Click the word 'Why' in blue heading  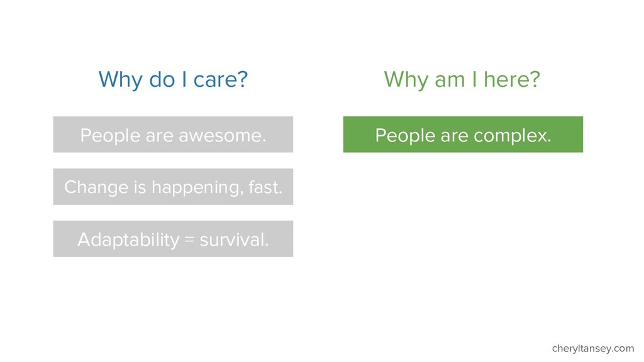[x=120, y=80]
